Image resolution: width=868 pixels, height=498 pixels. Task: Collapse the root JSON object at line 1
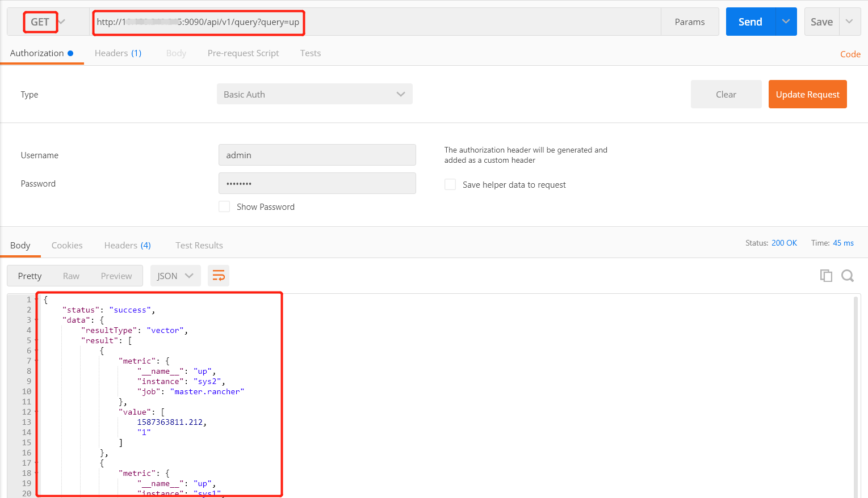coord(36,299)
